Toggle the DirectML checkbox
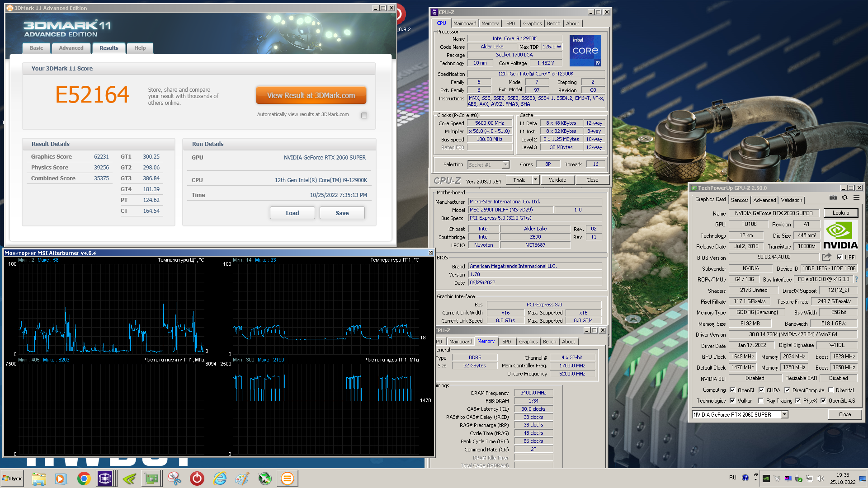Image resolution: width=868 pixels, height=488 pixels. point(830,390)
